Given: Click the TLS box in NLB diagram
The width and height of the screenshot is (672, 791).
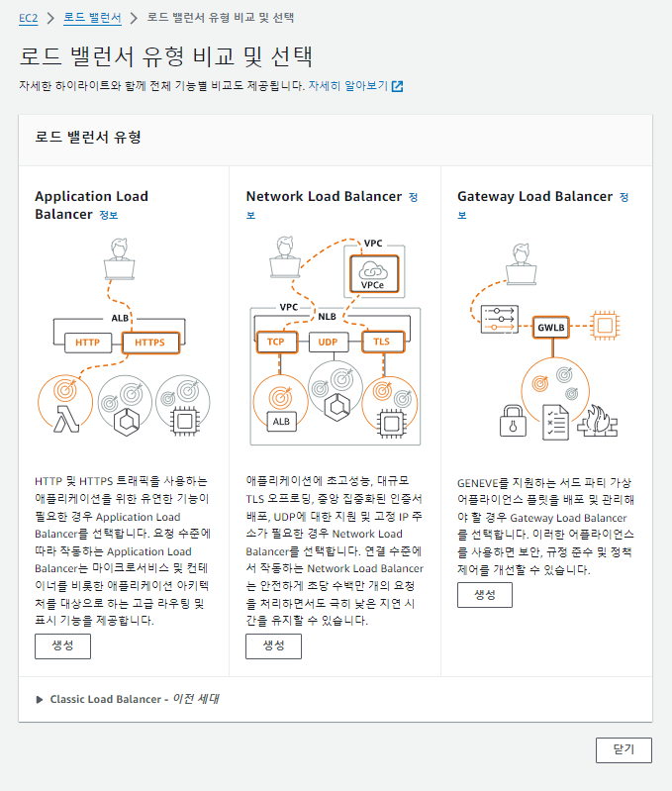Looking at the screenshot, I should [382, 342].
